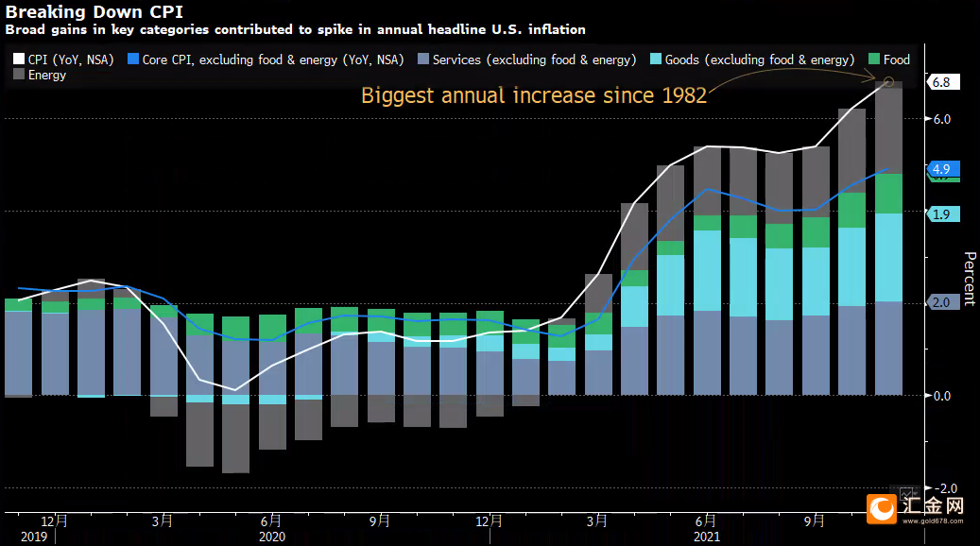The width and height of the screenshot is (980, 546).
Task: Click the 0.0 y-axis tick label
Action: (942, 396)
